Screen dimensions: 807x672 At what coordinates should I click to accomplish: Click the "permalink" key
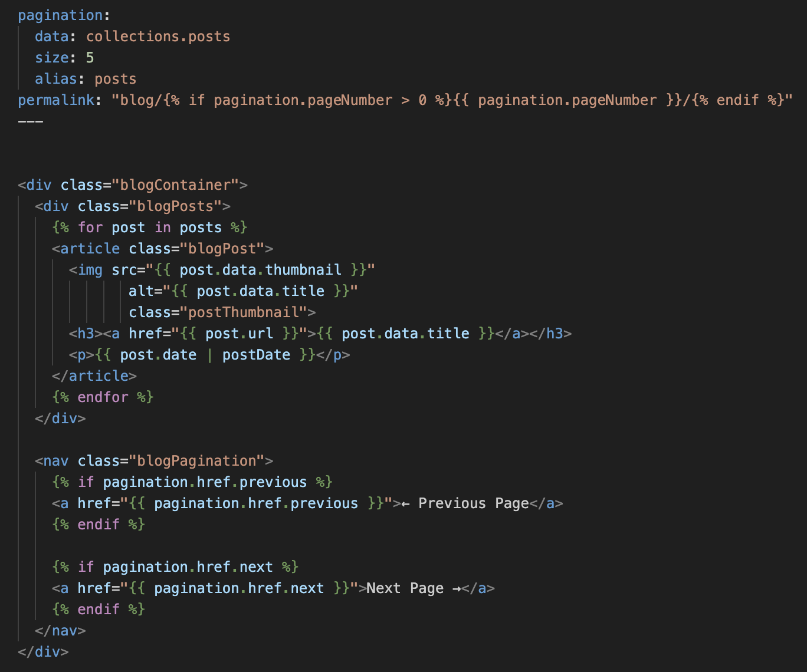point(56,100)
